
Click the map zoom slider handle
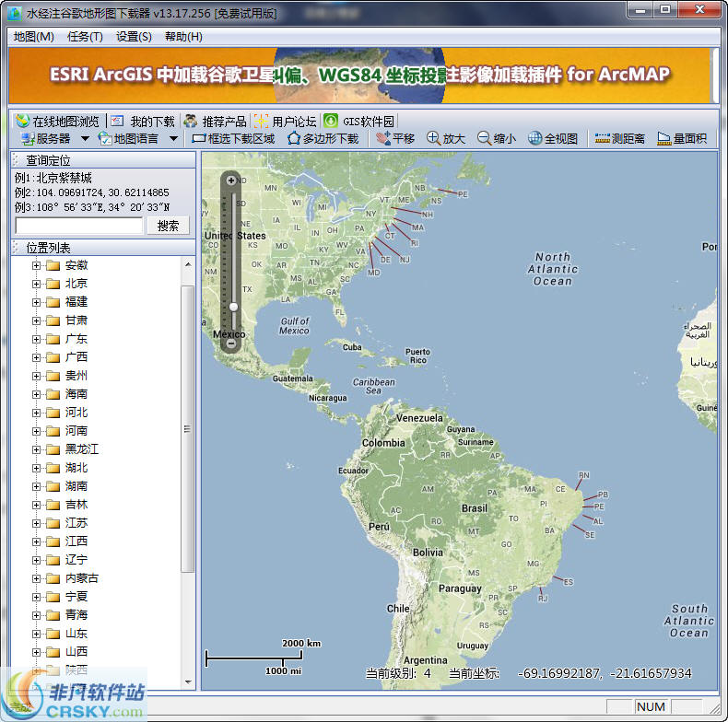tap(233, 307)
